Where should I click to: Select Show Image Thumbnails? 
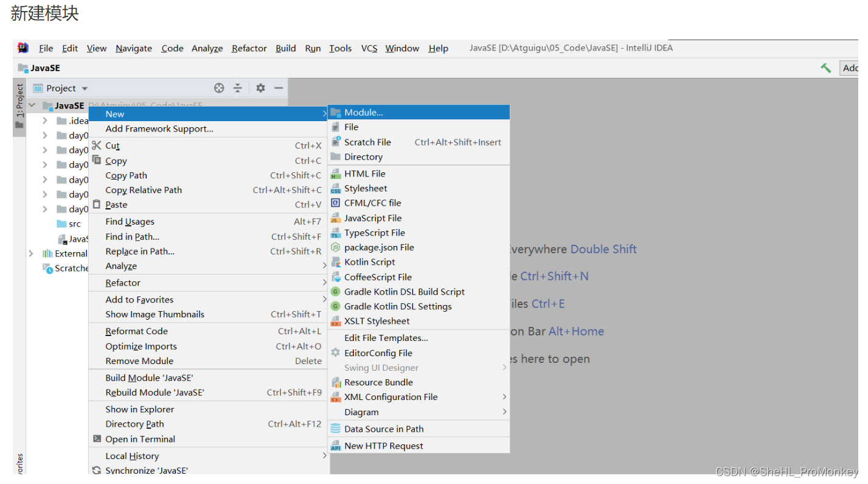point(209,314)
